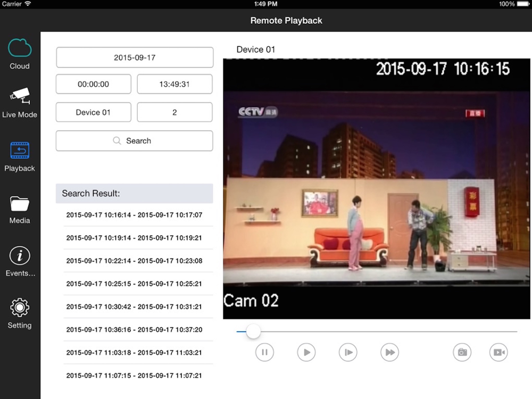532x399 pixels.
Task: Click the battery indicator in status bar
Action: coord(523,4)
